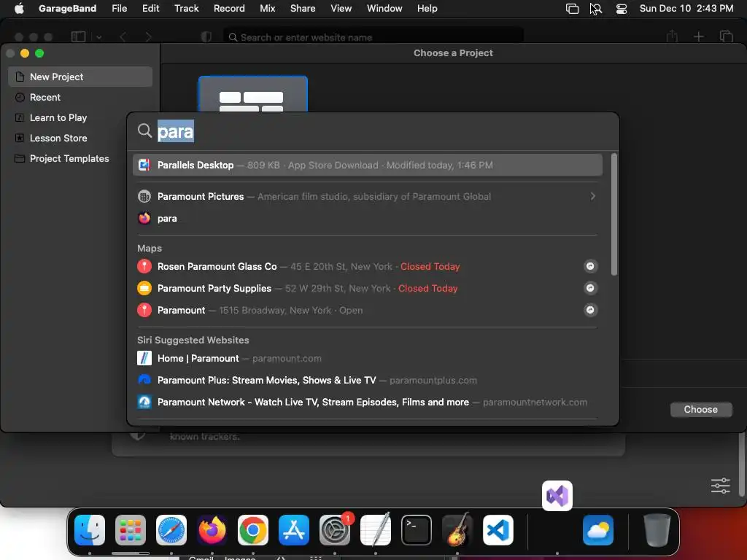The width and height of the screenshot is (747, 560).
Task: Select New Project in GarageBand sidebar
Action: pos(80,77)
